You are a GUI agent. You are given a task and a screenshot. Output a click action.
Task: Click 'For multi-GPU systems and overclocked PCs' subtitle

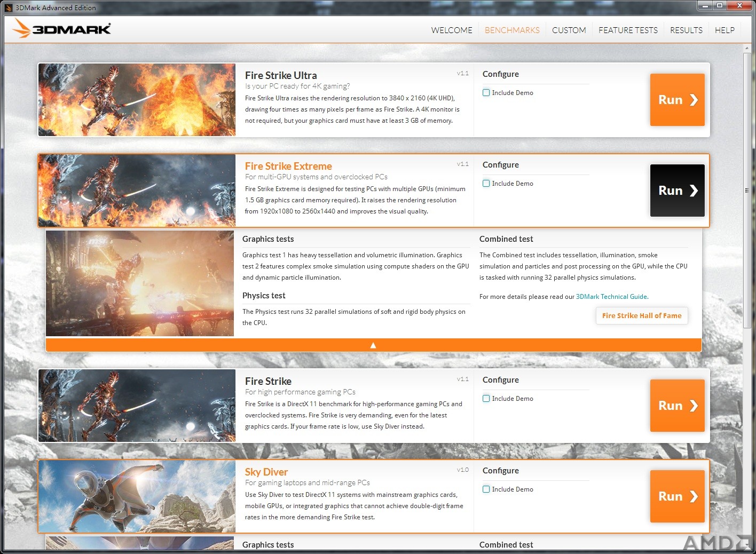(316, 177)
